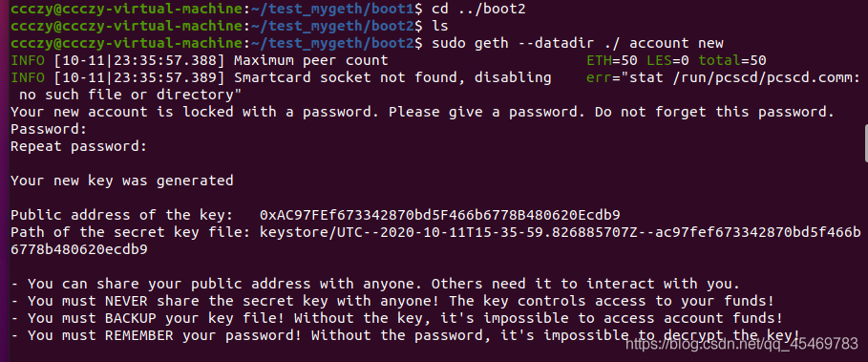Viewport: 868px width, 362px height.
Task: Click the 'You must BACKUP your key file' line
Action: (x=397, y=318)
